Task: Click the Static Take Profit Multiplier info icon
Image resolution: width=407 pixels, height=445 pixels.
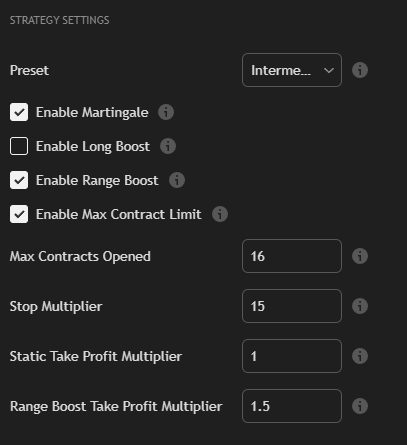Action: click(x=360, y=356)
